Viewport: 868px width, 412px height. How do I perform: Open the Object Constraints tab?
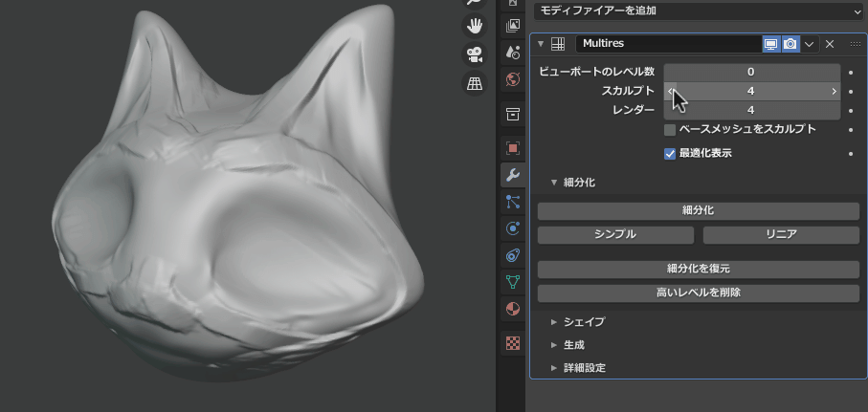click(513, 255)
